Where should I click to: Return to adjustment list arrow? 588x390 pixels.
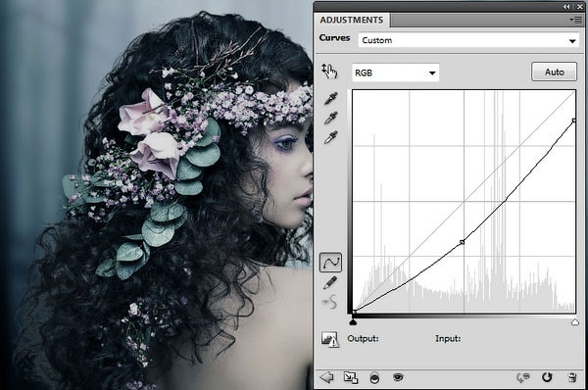[326, 377]
